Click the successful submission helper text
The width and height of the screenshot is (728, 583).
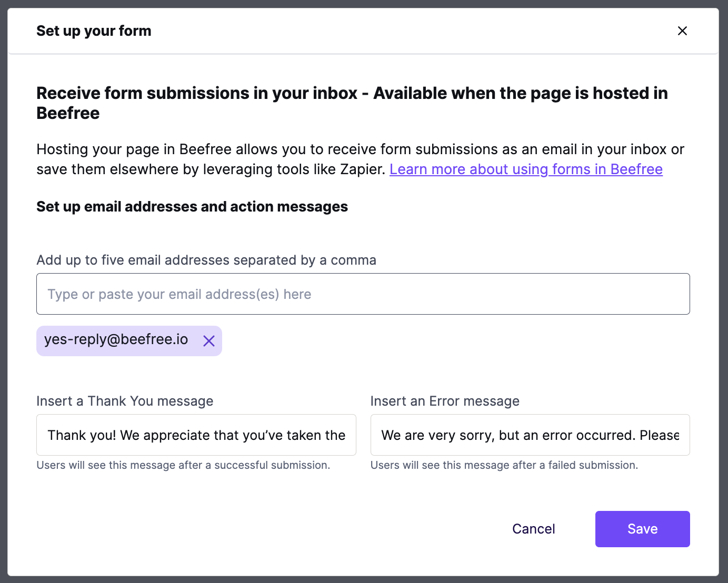[183, 465]
